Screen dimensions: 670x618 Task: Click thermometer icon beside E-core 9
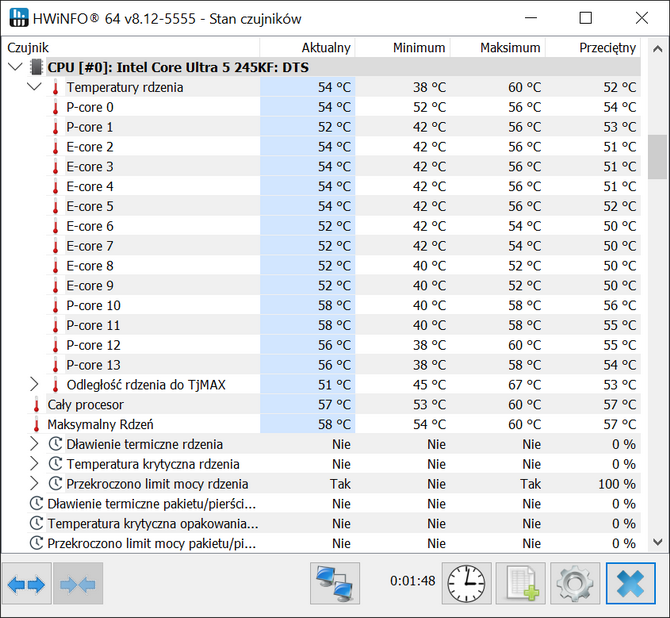coord(55,285)
